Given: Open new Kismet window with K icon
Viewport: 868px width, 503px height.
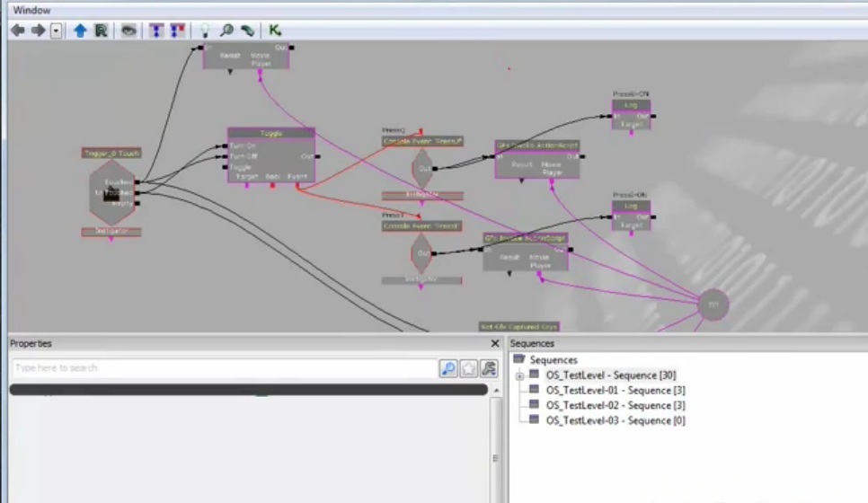Looking at the screenshot, I should [x=275, y=31].
